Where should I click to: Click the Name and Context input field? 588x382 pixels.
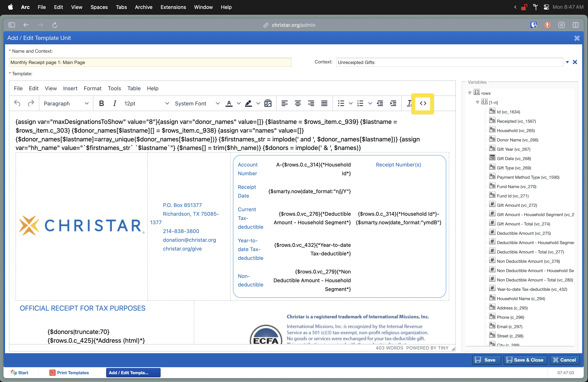tap(150, 62)
